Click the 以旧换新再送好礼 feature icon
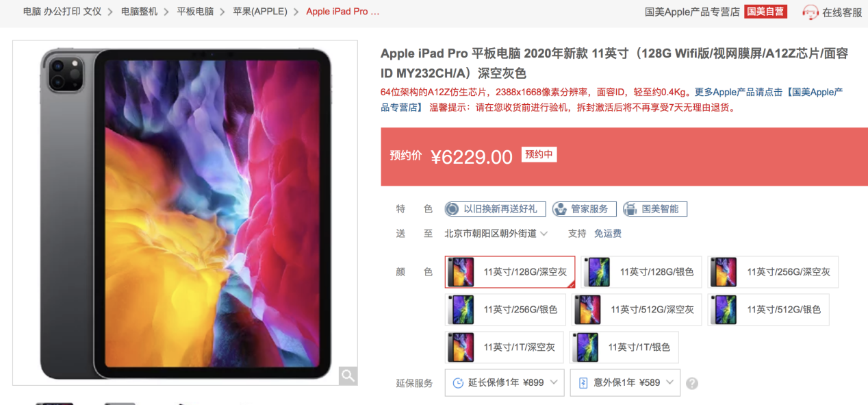Viewport: 868px width, 405px height. [x=452, y=209]
